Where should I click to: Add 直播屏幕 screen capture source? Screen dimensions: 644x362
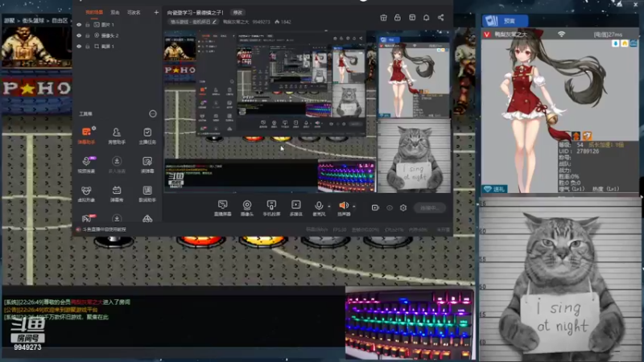pos(223,208)
